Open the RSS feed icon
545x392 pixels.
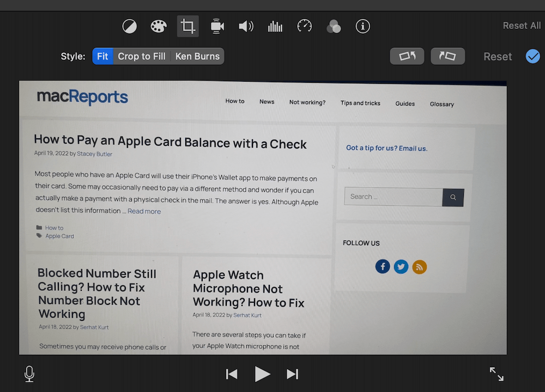click(x=420, y=267)
